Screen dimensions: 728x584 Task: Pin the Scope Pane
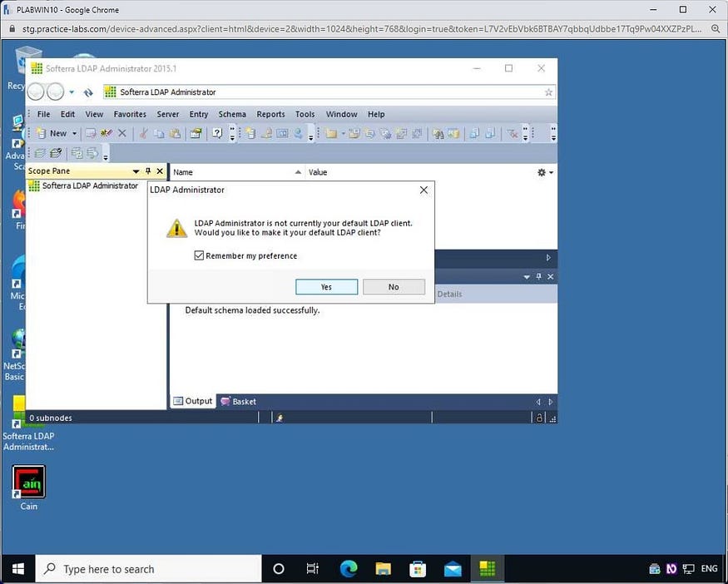(148, 171)
